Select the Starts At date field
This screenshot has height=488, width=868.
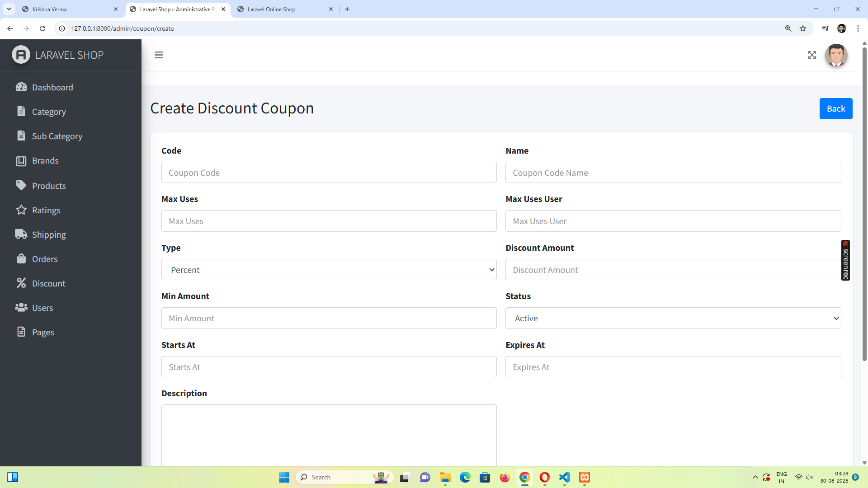[x=329, y=367]
